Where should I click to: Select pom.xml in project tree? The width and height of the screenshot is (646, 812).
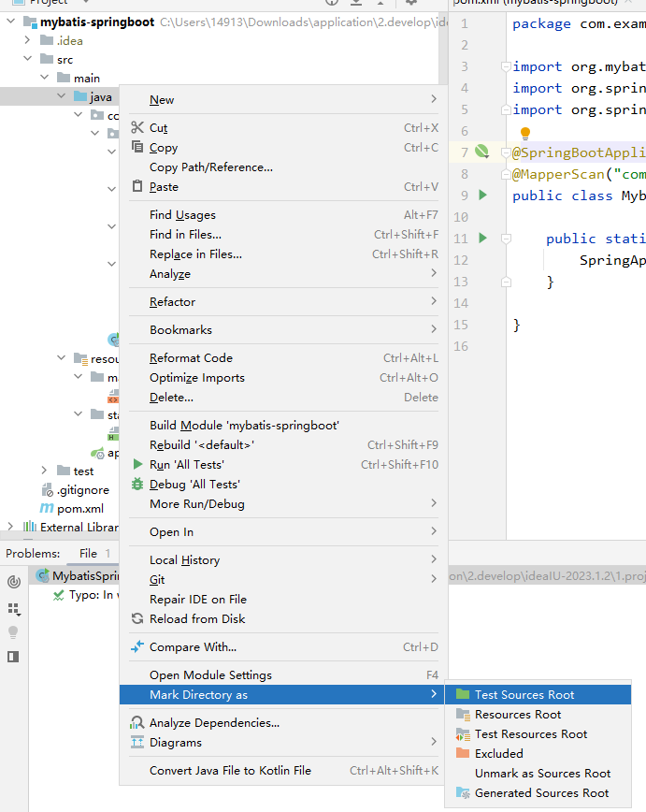(80, 508)
